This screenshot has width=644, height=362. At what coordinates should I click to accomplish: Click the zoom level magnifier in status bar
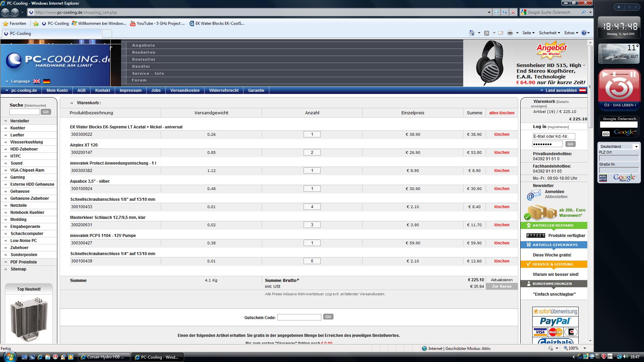[566, 348]
